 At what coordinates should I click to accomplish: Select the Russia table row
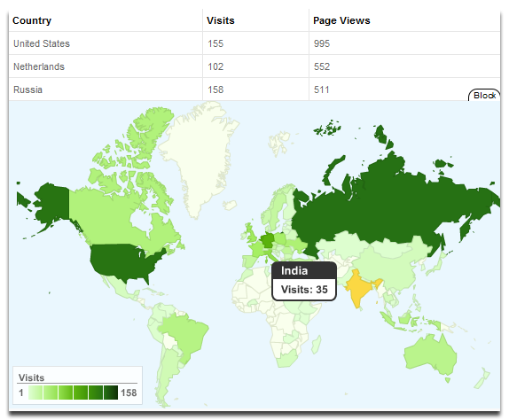254,89
